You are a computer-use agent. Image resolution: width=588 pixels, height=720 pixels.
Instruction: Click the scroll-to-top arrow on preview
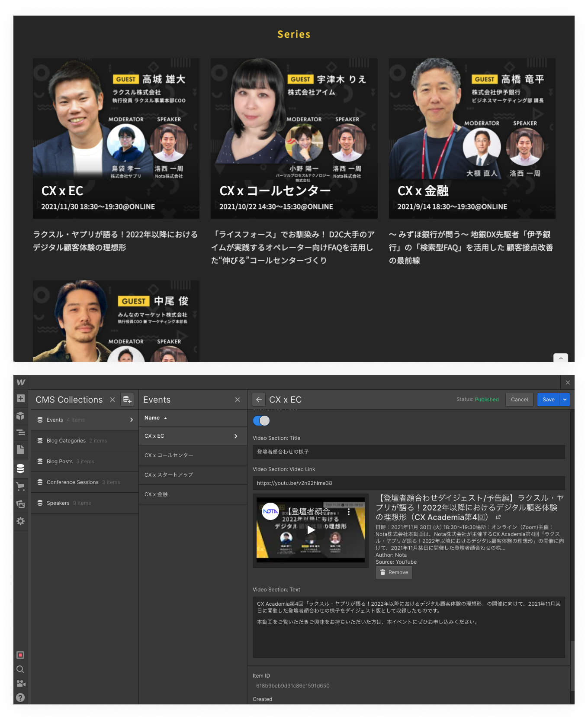point(561,358)
